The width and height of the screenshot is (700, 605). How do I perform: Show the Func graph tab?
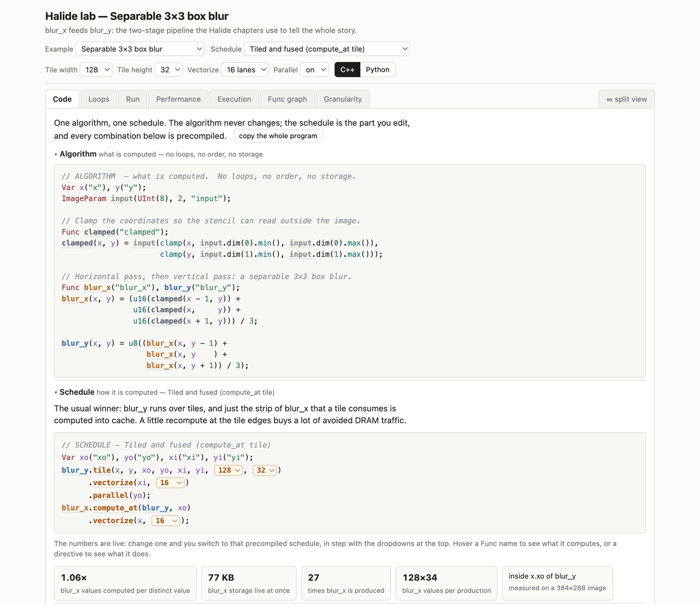pyautogui.click(x=287, y=99)
